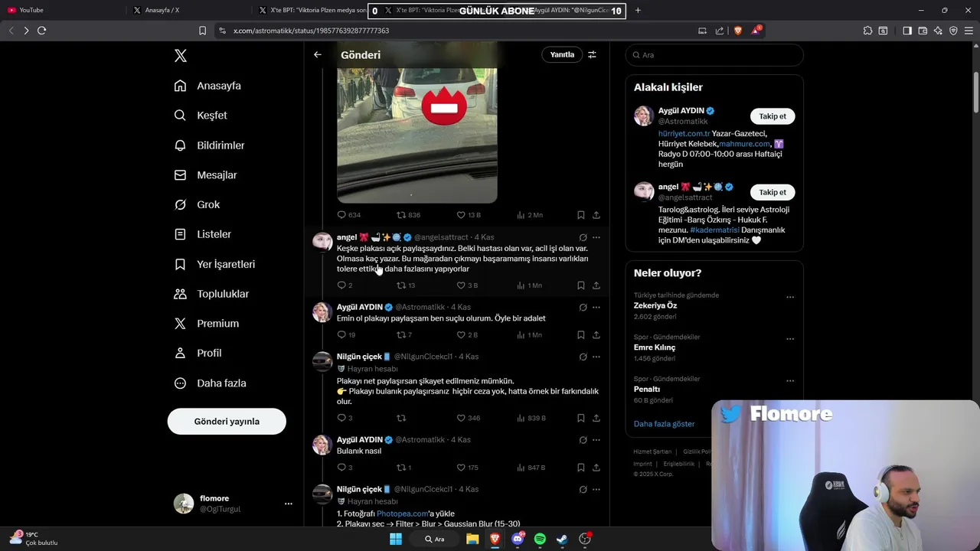Open account menu next to flomore
This screenshot has height=551, width=980.
[289, 504]
